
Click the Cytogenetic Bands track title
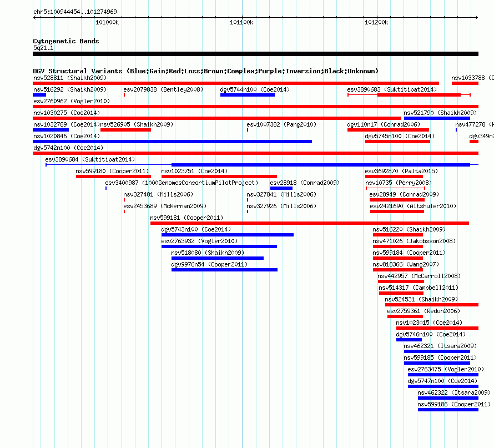click(66, 41)
